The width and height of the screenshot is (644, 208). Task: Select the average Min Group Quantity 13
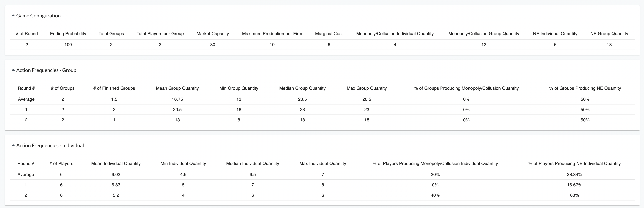coord(239,99)
